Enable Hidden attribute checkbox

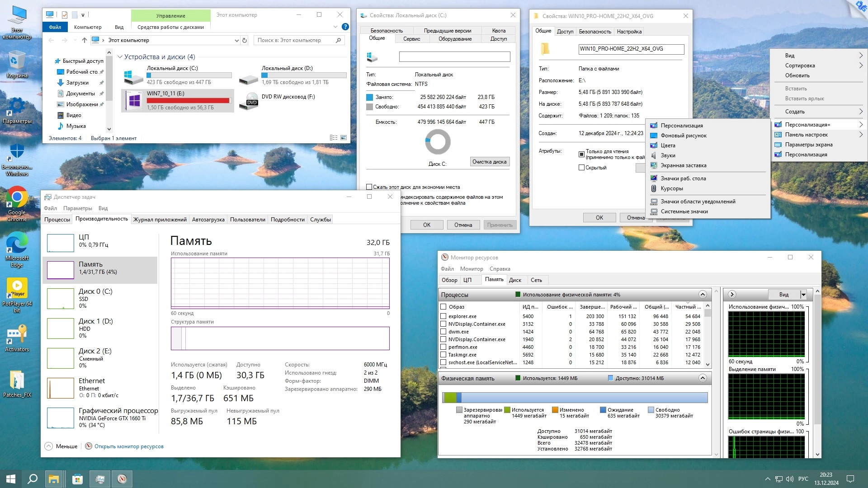click(582, 168)
